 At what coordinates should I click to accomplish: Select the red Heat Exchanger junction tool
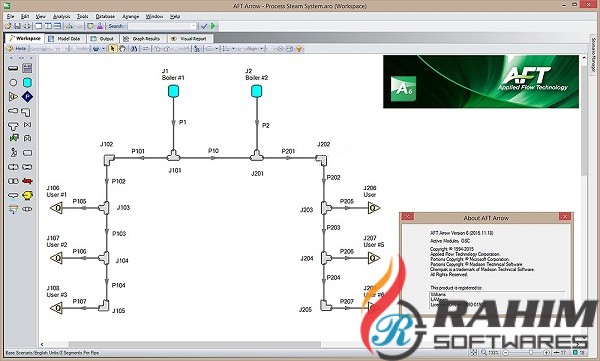(x=27, y=181)
